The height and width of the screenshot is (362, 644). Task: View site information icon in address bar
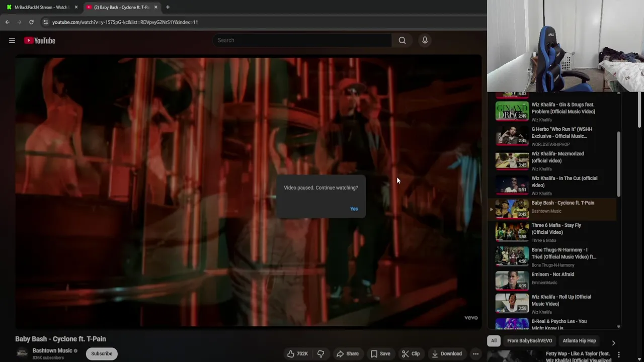click(x=45, y=22)
